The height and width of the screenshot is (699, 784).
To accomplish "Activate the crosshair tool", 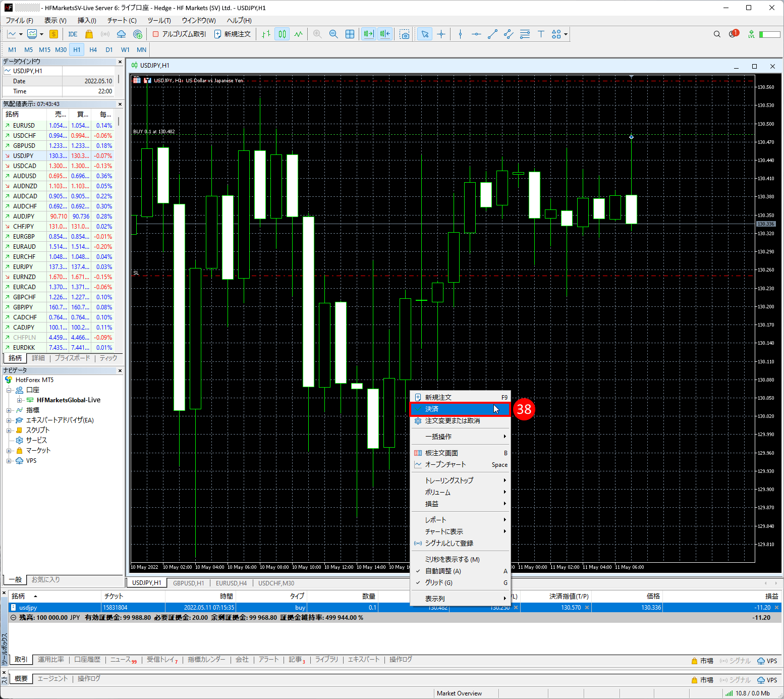I will click(441, 34).
